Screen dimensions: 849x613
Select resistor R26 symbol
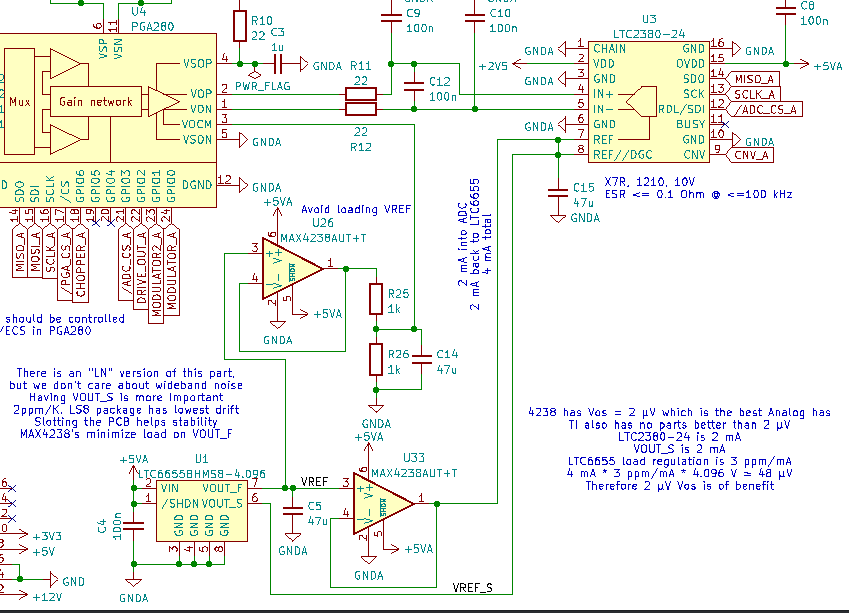(376, 359)
